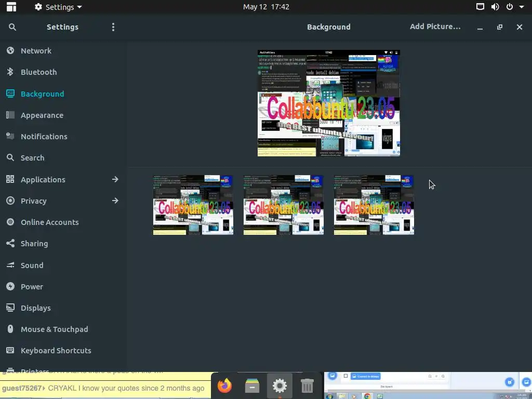Viewport: 532px width, 399px height.
Task: Open the Settings app menu dropdown
Action: click(58, 7)
